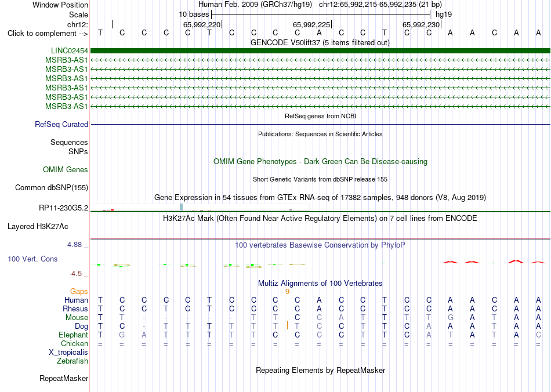Click the 'Click to complement -->' label
This screenshot has width=551, height=392.
pyautogui.click(x=48, y=34)
